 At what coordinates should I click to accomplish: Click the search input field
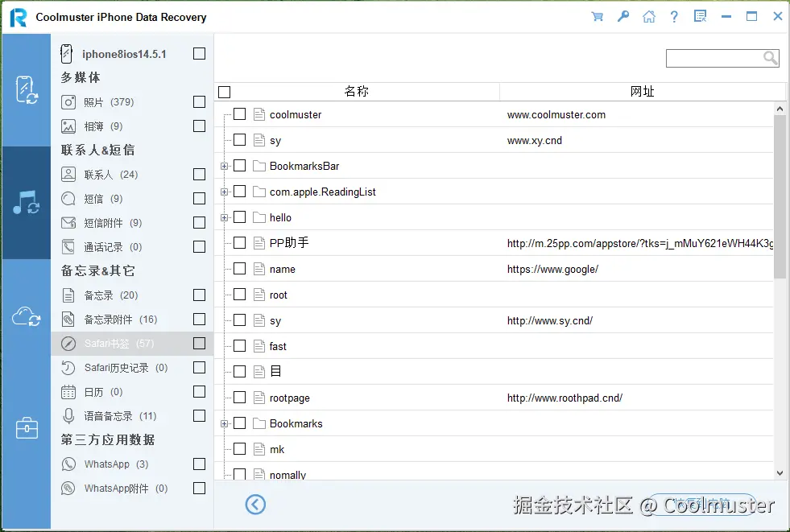[717, 58]
